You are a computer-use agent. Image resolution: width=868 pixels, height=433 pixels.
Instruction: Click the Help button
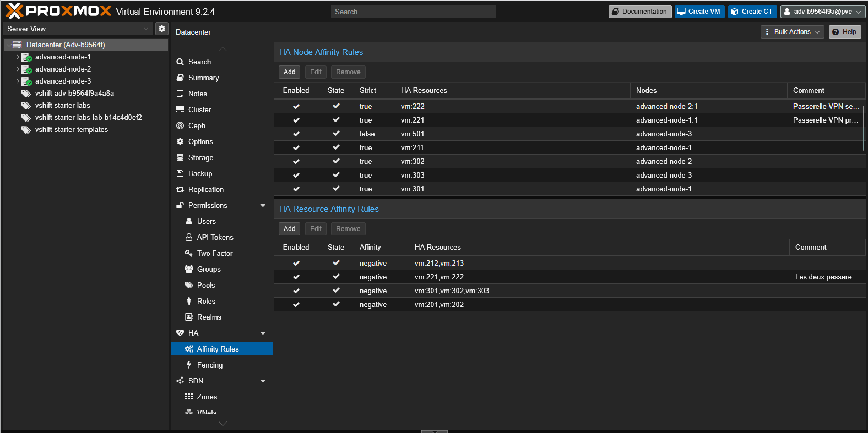click(x=845, y=32)
